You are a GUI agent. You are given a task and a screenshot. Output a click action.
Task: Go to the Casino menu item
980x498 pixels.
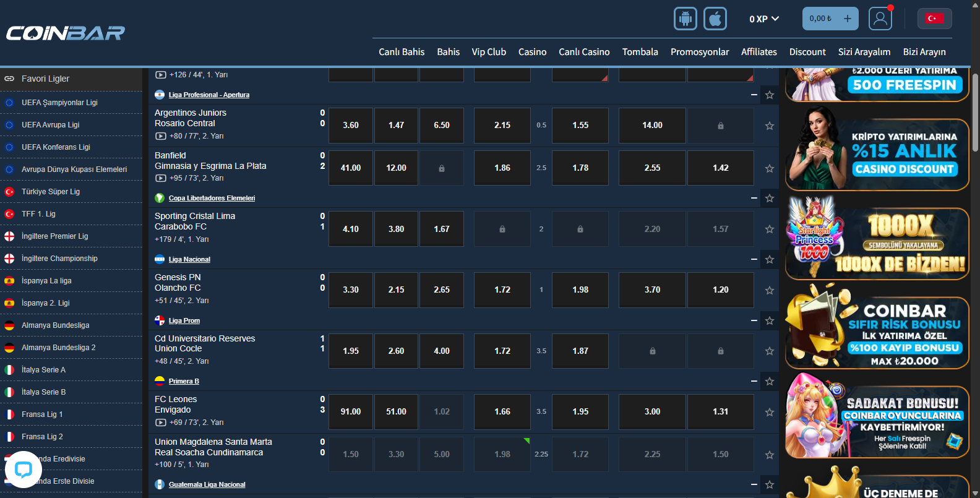(532, 52)
